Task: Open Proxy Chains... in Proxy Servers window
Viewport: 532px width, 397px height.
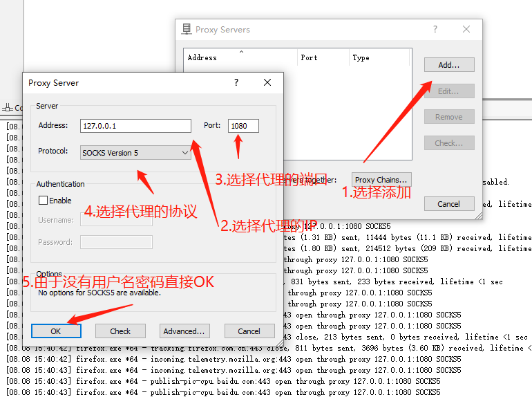Action: tap(381, 180)
